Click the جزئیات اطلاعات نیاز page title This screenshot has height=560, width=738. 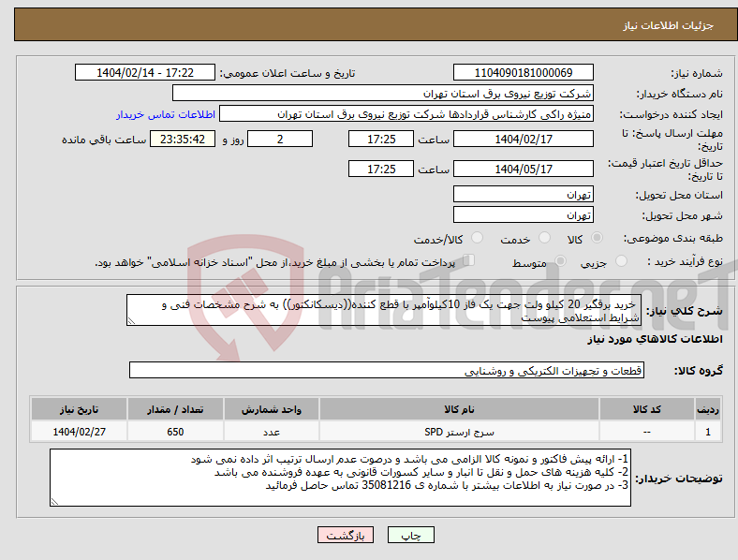click(669, 25)
